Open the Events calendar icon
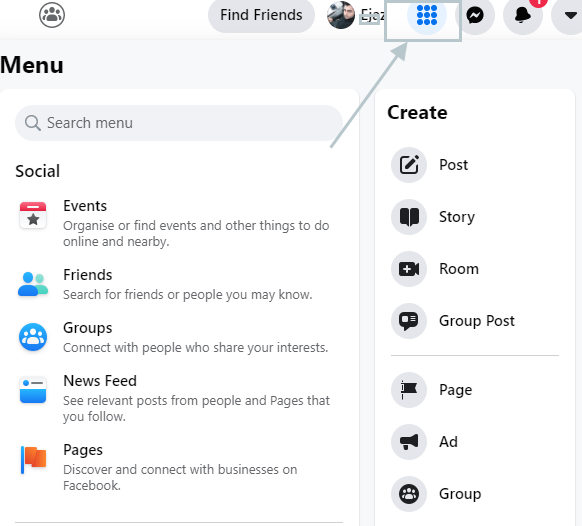 (x=33, y=215)
